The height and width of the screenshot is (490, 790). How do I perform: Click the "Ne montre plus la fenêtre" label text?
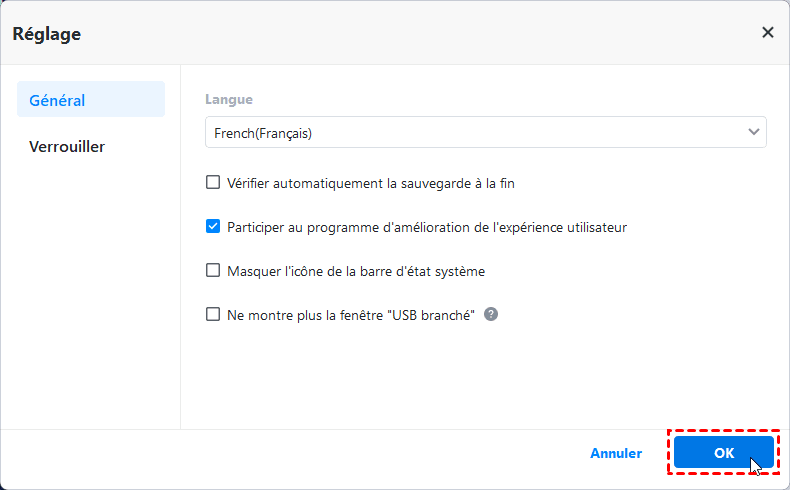[350, 314]
